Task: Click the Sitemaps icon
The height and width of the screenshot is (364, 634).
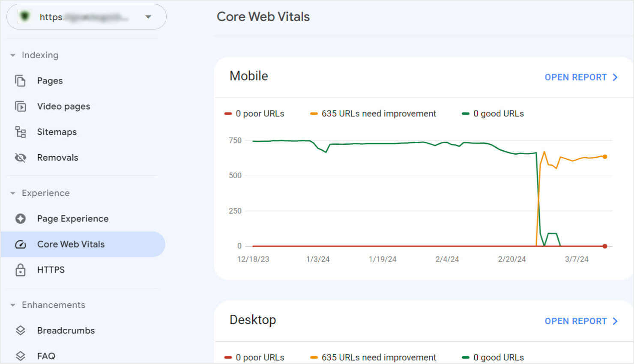Action: 20,132
